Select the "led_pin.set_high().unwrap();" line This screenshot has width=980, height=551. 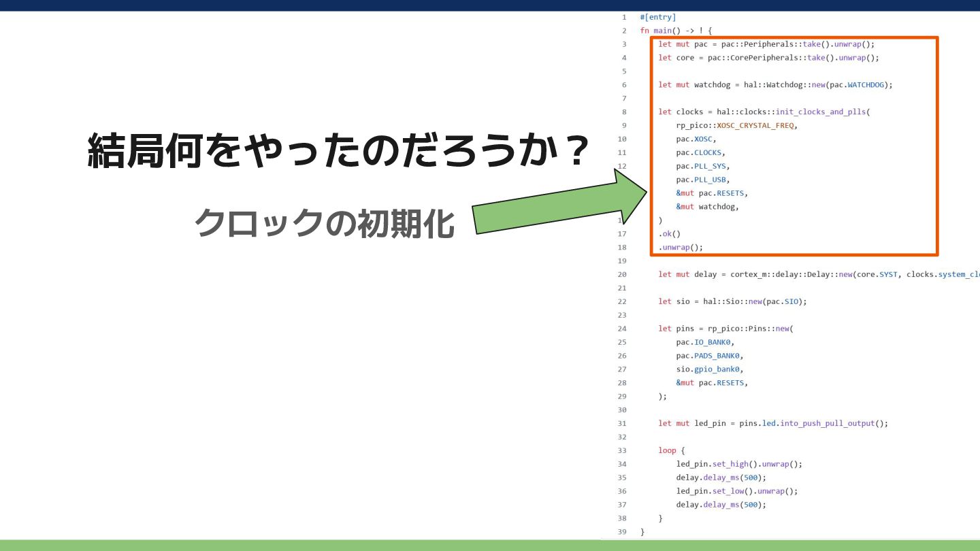[x=739, y=464]
